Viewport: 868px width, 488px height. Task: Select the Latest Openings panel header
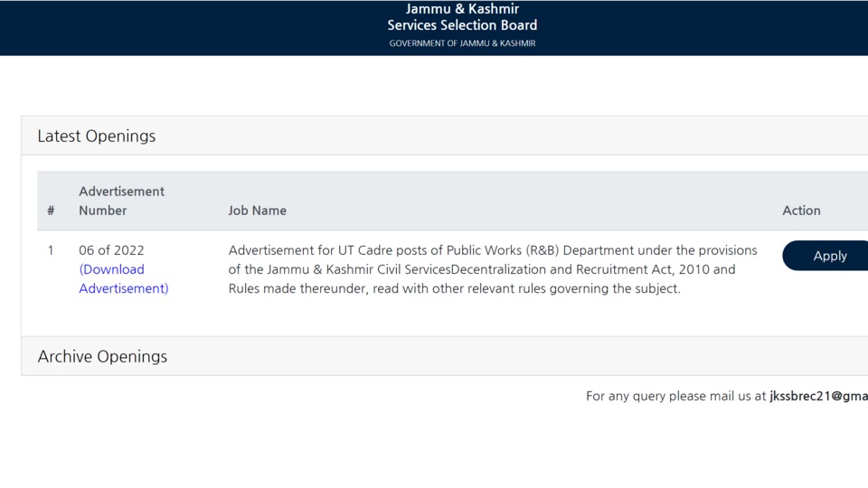(445, 136)
